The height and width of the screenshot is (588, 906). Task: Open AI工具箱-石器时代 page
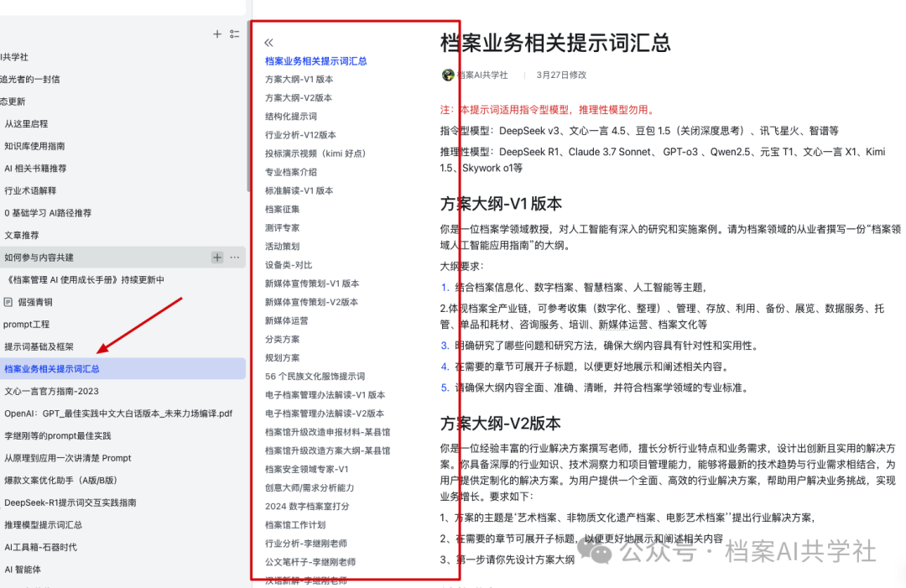point(40,547)
